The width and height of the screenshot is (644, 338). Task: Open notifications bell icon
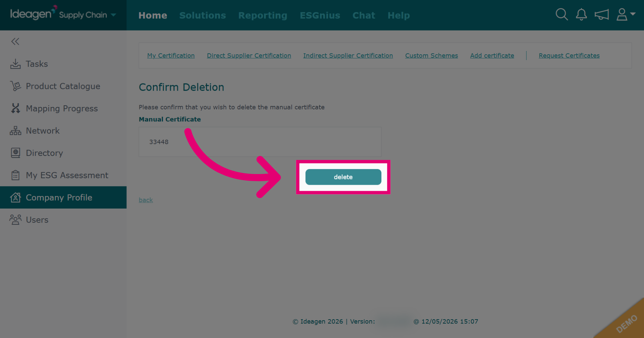pos(581,15)
